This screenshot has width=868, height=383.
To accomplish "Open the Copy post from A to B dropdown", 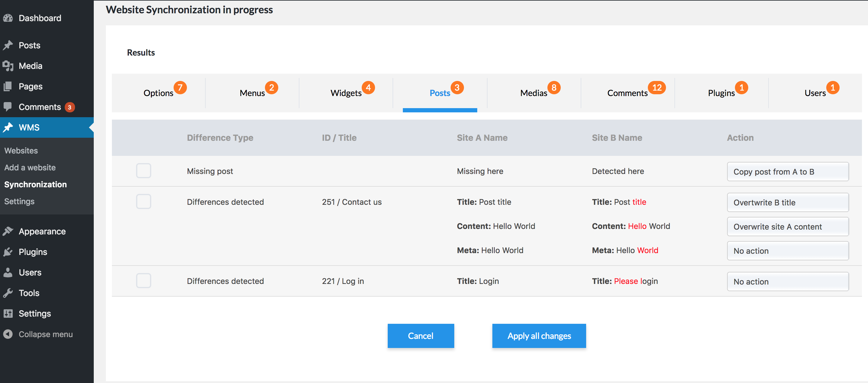I will click(788, 171).
